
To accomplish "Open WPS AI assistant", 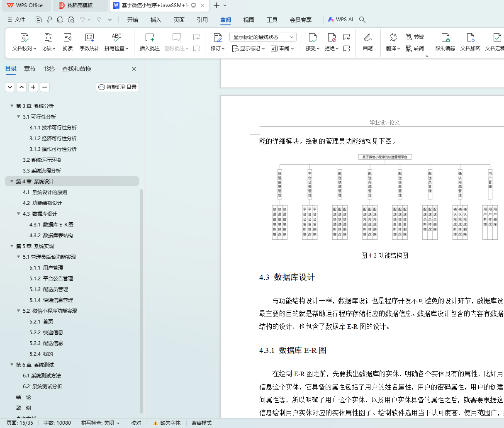I will click(x=341, y=19).
